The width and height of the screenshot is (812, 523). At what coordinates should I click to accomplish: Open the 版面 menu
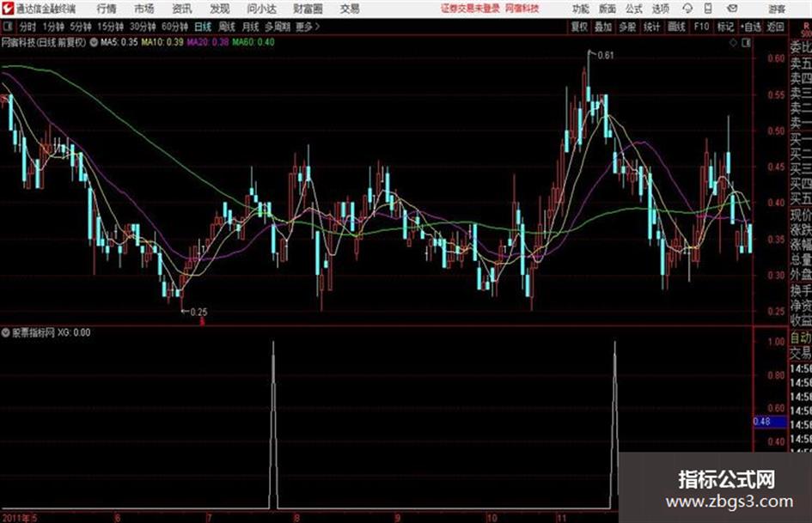(x=607, y=9)
